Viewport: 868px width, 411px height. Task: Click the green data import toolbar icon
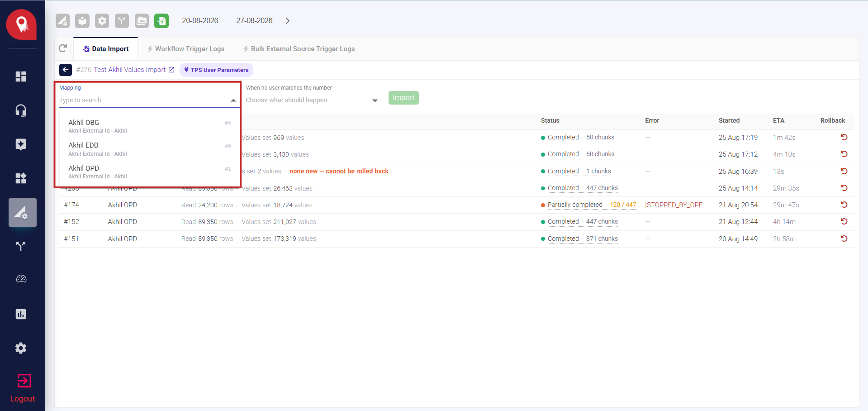[161, 21]
